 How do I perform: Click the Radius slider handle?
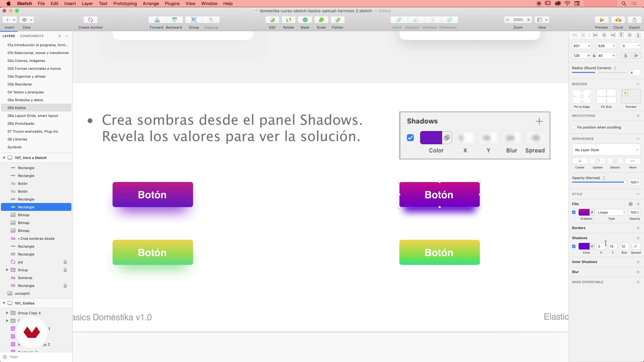597,72
